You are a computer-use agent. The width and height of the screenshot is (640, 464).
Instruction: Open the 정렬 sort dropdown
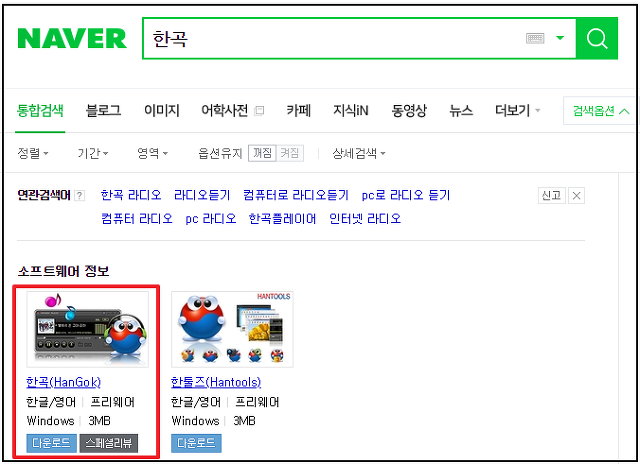coord(33,153)
